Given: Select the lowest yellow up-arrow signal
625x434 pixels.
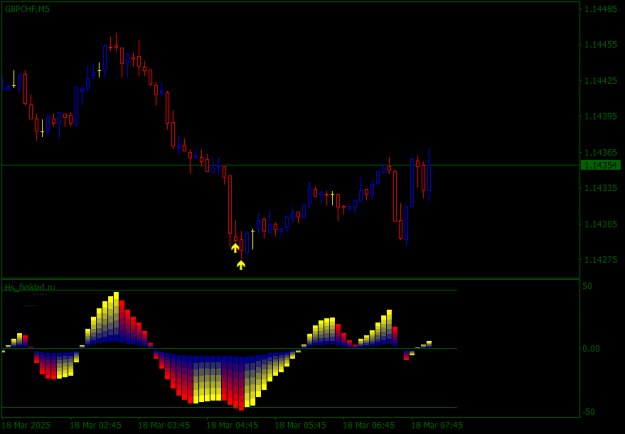Looking at the screenshot, I should [241, 265].
